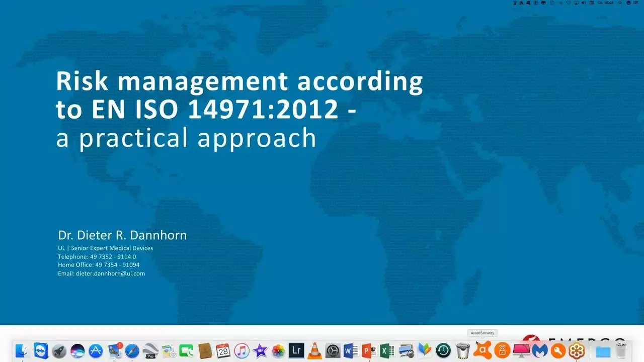Launch Safari browser from dock
644x362 pixels.
132,350
